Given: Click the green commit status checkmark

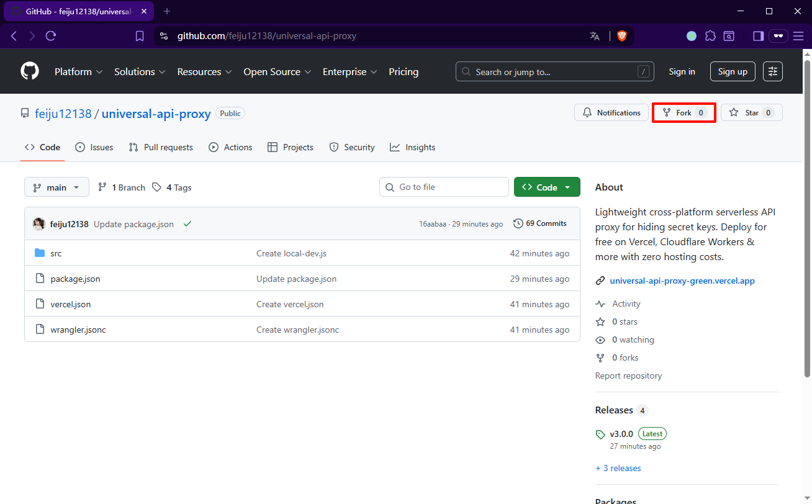Looking at the screenshot, I should [187, 223].
